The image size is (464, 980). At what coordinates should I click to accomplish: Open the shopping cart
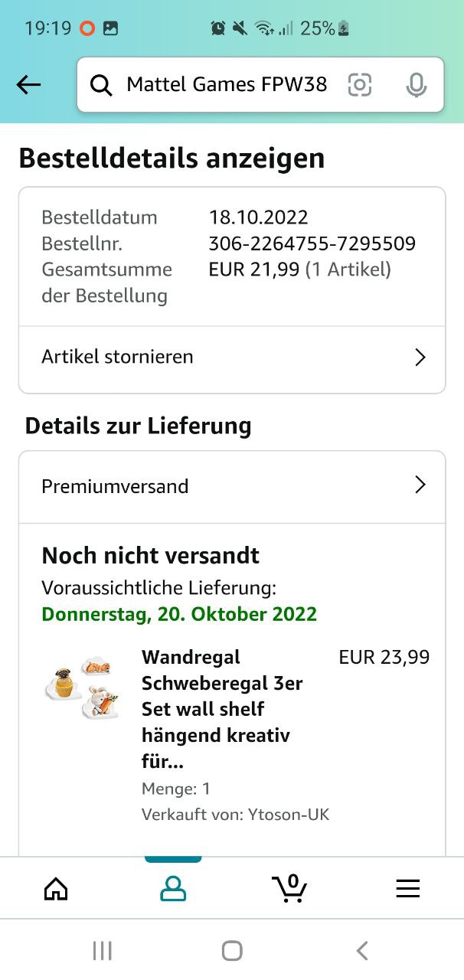[289, 888]
